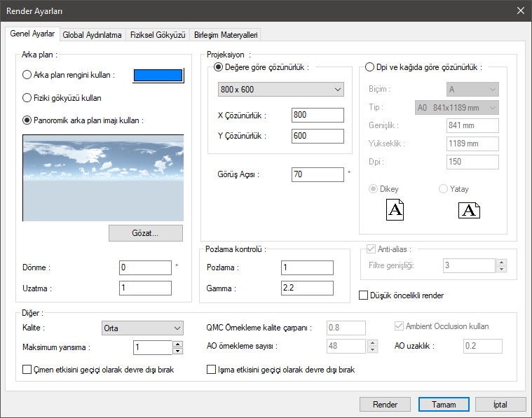Click the Gözat... browse button
Viewport: 532px width, 418px height.
click(x=146, y=233)
